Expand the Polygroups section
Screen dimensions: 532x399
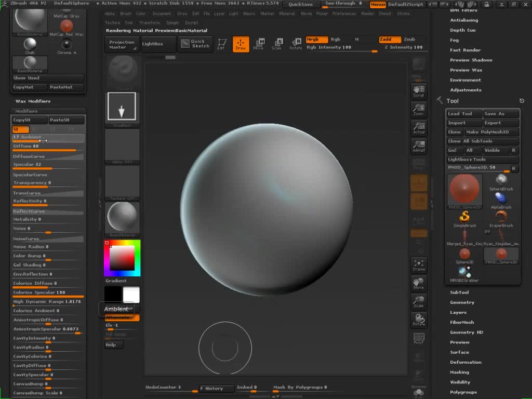(463, 392)
